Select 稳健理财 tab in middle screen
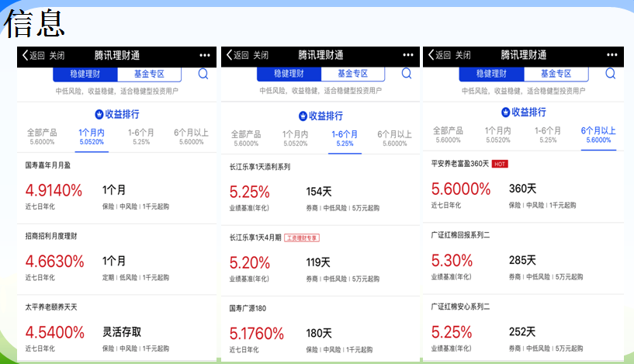This screenshot has height=364, width=634. [289, 74]
